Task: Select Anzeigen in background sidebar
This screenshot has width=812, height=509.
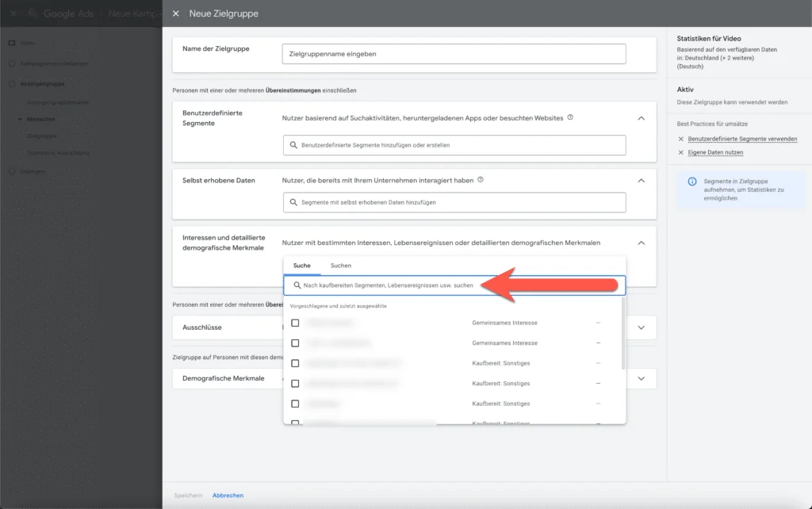Action: pyautogui.click(x=33, y=171)
